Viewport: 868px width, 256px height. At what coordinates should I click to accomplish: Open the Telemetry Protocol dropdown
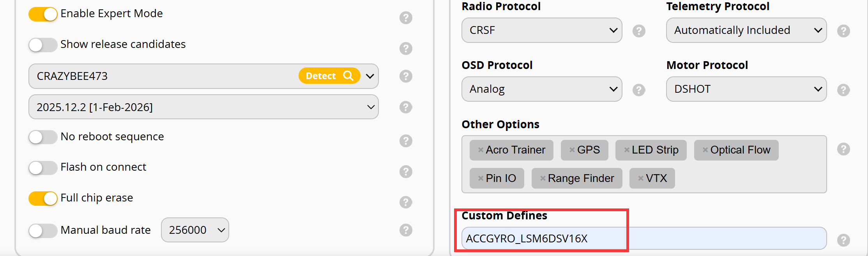click(x=746, y=30)
